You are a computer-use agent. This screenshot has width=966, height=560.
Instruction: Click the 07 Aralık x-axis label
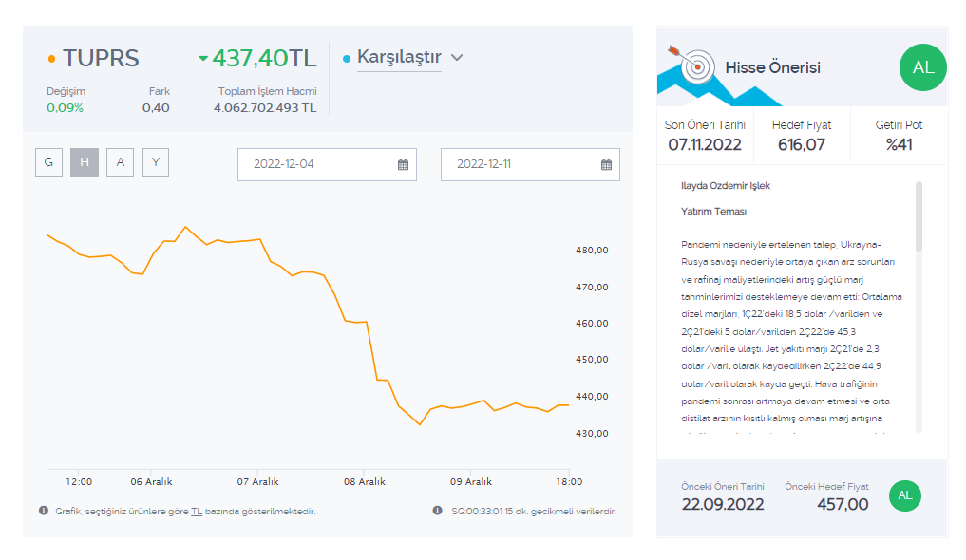coord(258,482)
